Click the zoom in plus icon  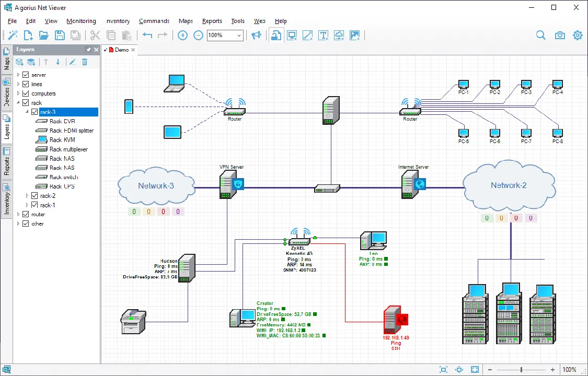point(182,35)
